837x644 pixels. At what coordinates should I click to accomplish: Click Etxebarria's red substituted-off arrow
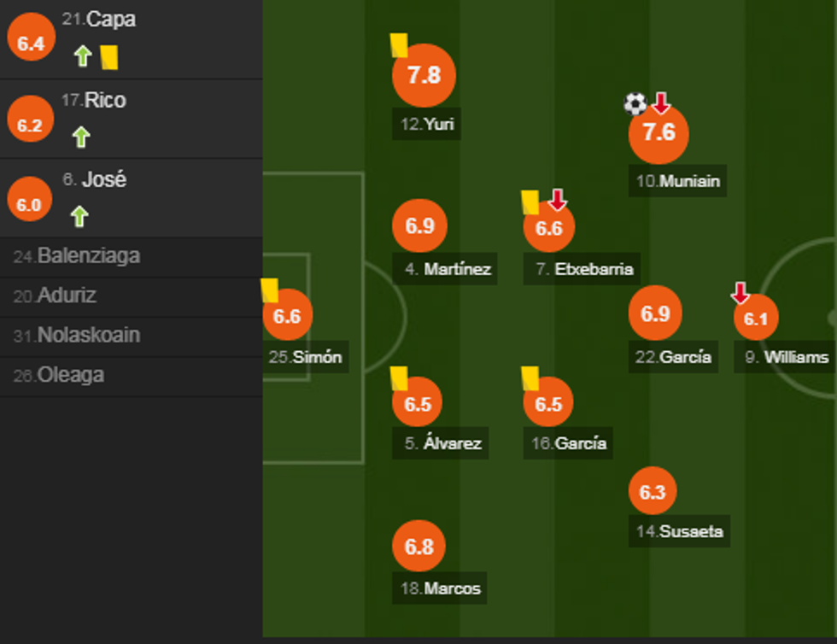(557, 200)
